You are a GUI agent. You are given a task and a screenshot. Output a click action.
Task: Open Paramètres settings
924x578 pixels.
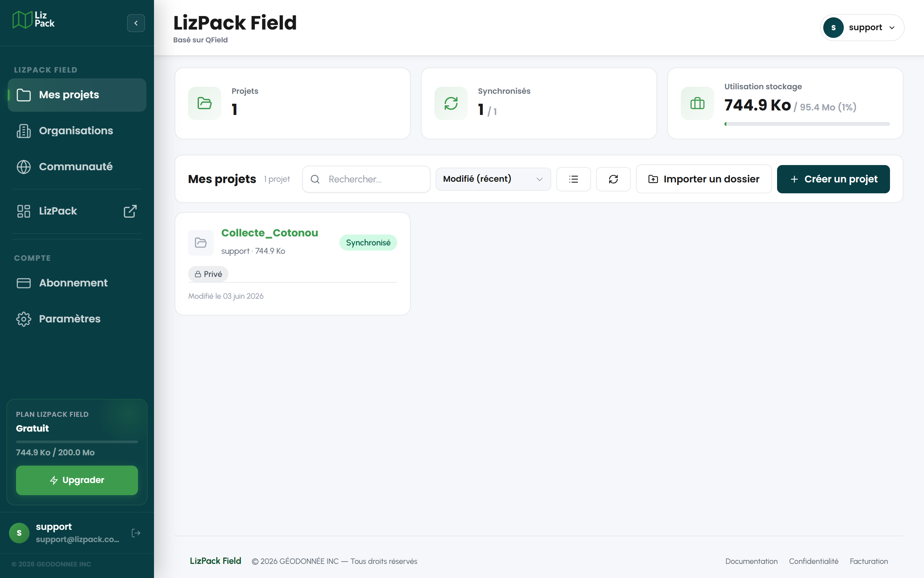tap(77, 319)
